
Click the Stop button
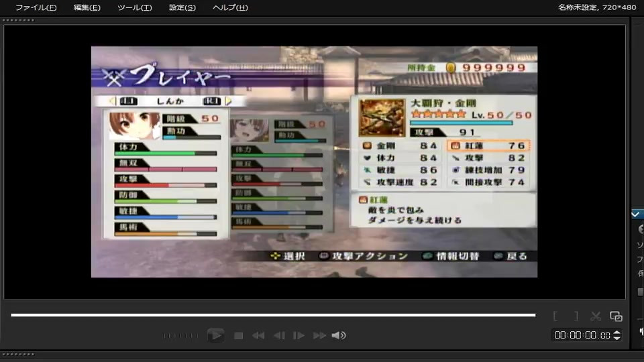coord(238,336)
